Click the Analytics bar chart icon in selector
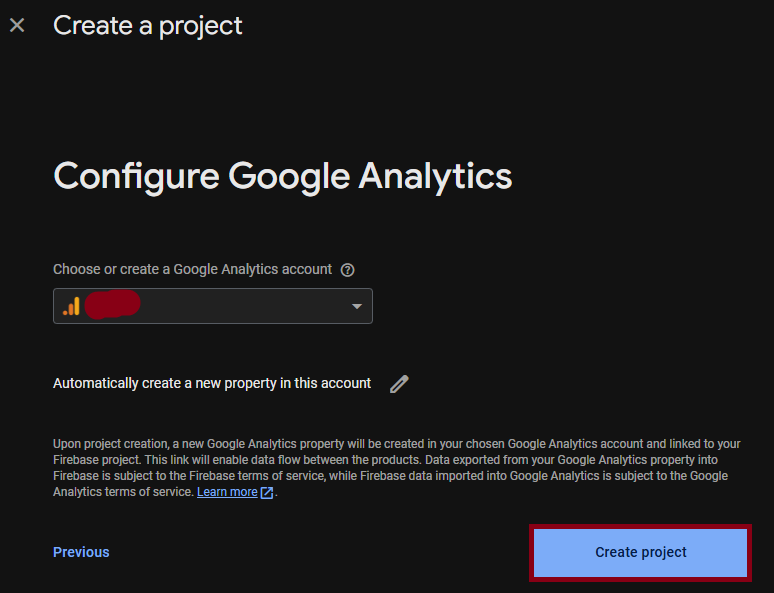774x593 pixels. coord(72,306)
